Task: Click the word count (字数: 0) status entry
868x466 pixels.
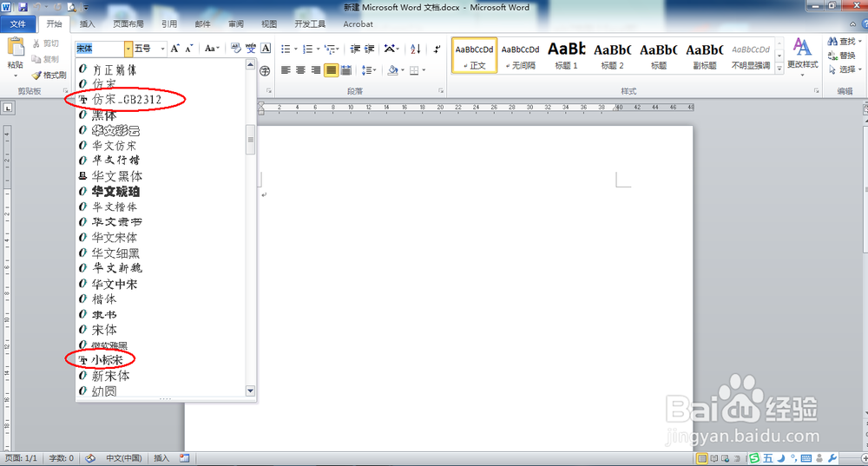Action: click(x=61, y=458)
